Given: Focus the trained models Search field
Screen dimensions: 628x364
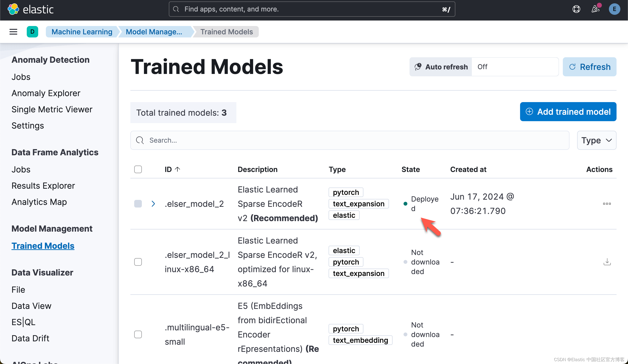Looking at the screenshot, I should (x=349, y=140).
